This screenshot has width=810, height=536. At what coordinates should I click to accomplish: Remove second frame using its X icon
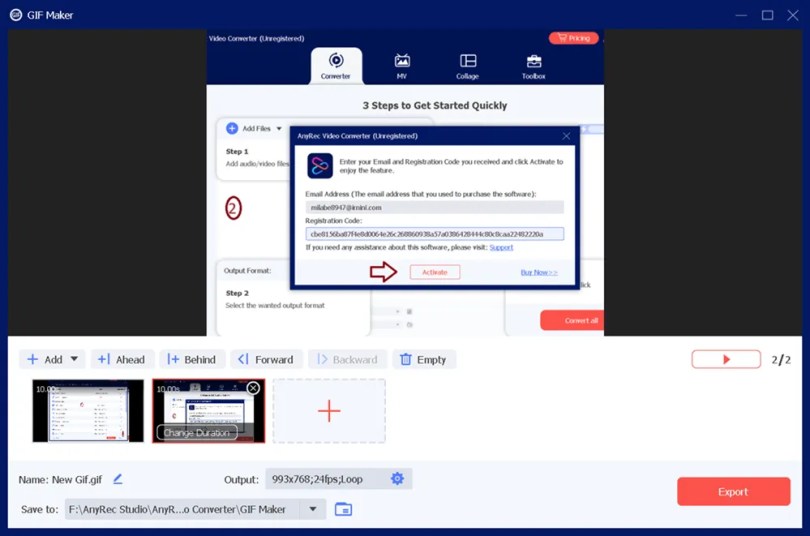point(253,388)
